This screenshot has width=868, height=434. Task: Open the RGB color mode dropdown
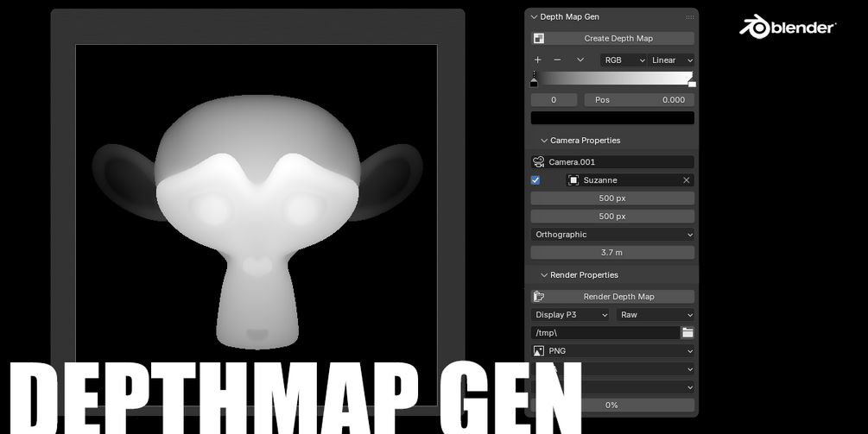pos(624,60)
